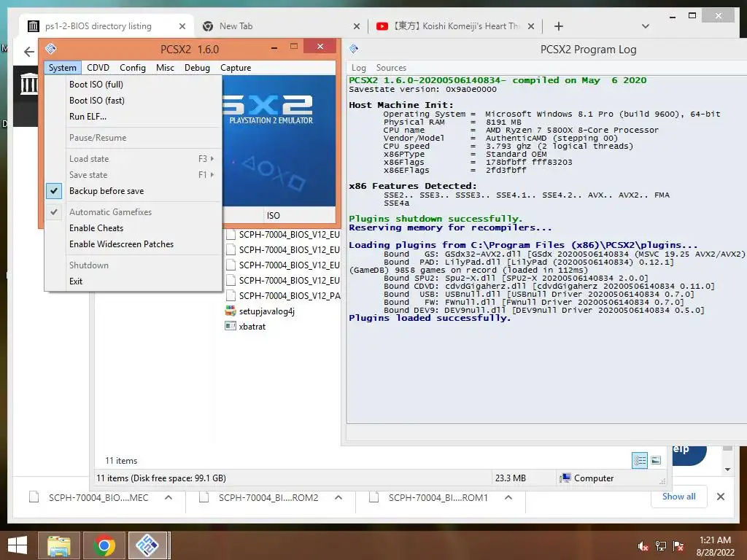Click the Internet Archive icon on ps1-2-BIOS tab

[33, 26]
